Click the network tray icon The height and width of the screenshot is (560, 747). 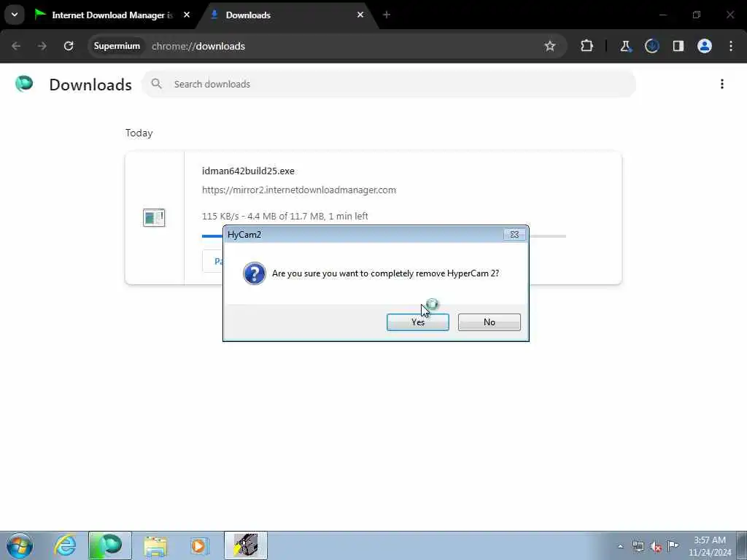[638, 546]
